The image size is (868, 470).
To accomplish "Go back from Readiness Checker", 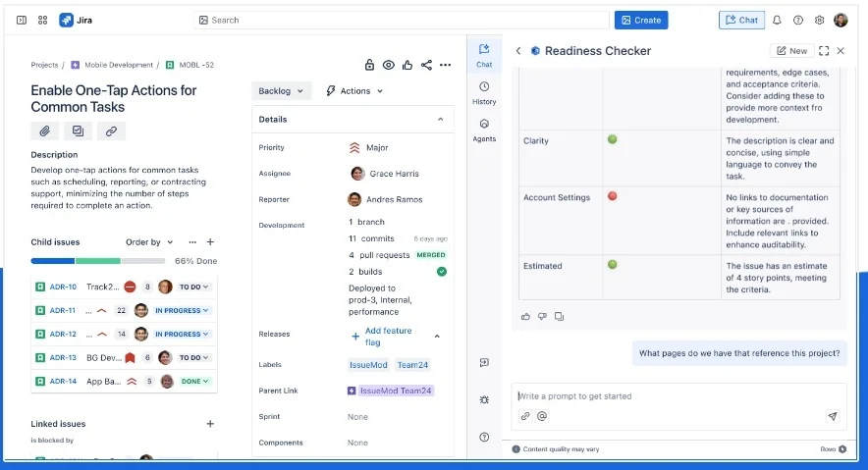I will pyautogui.click(x=518, y=51).
